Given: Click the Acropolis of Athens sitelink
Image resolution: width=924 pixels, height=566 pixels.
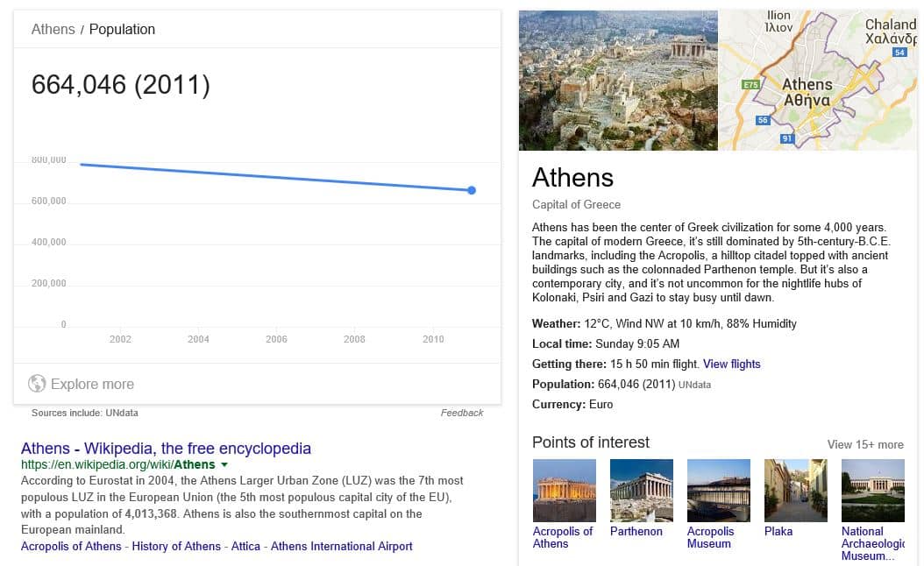Looking at the screenshot, I should pyautogui.click(x=71, y=546).
